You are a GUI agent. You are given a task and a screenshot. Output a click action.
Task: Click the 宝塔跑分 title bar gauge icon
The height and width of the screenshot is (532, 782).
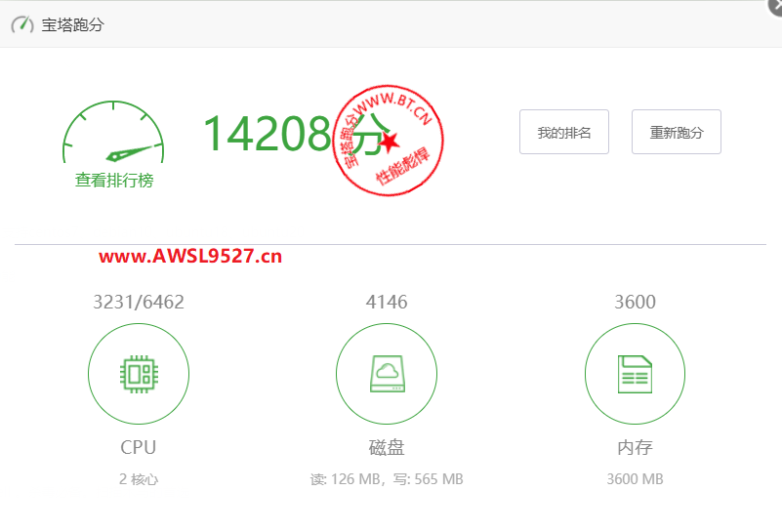pos(22,24)
